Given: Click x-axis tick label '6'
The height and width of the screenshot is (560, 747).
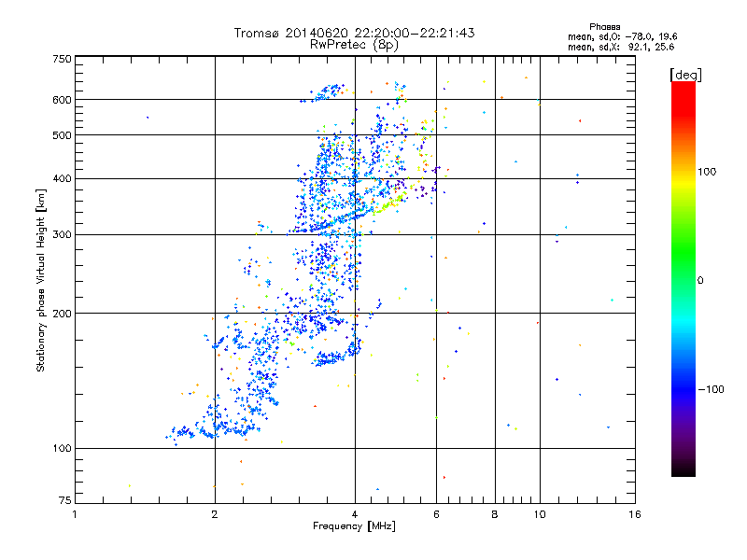Looking at the screenshot, I should (436, 514).
